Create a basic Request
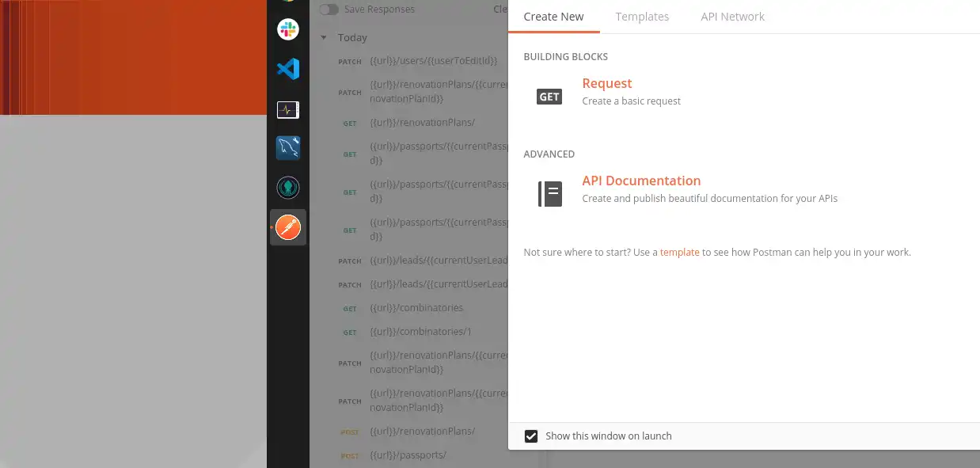 click(x=607, y=83)
